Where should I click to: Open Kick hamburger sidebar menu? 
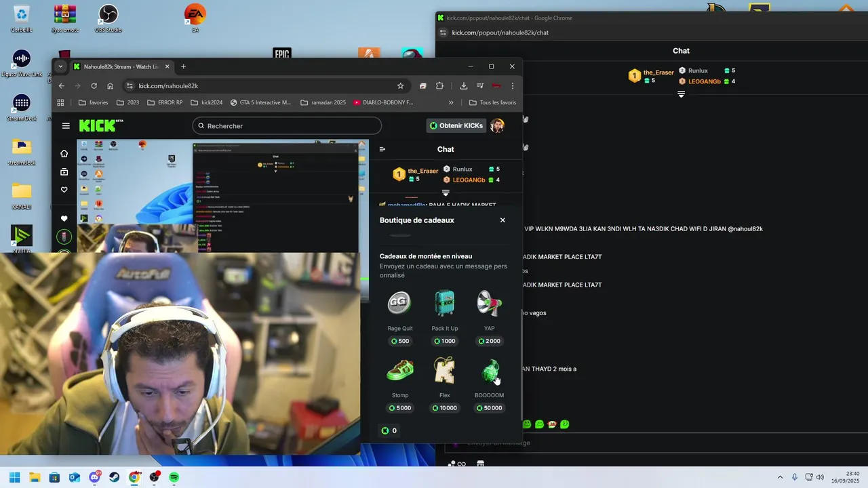tap(66, 125)
